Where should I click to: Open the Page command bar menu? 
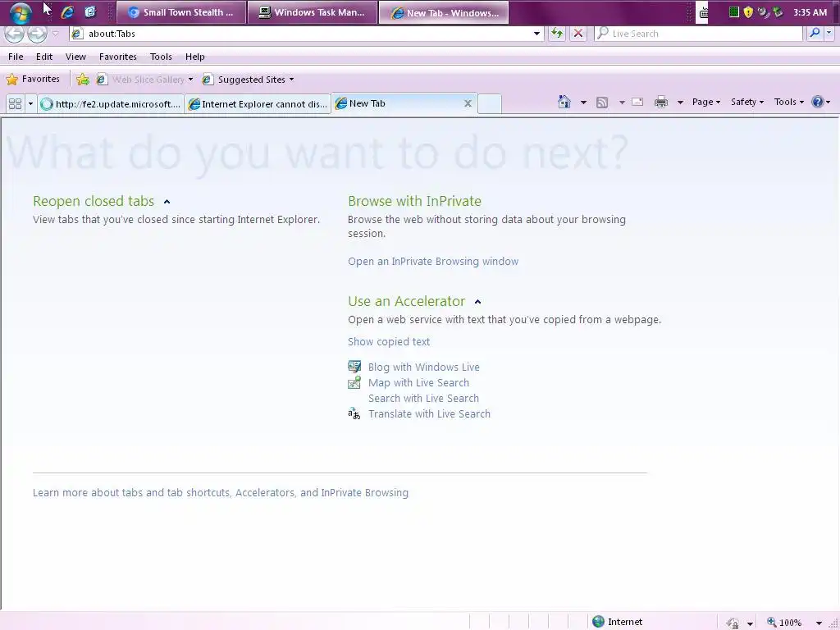point(706,102)
